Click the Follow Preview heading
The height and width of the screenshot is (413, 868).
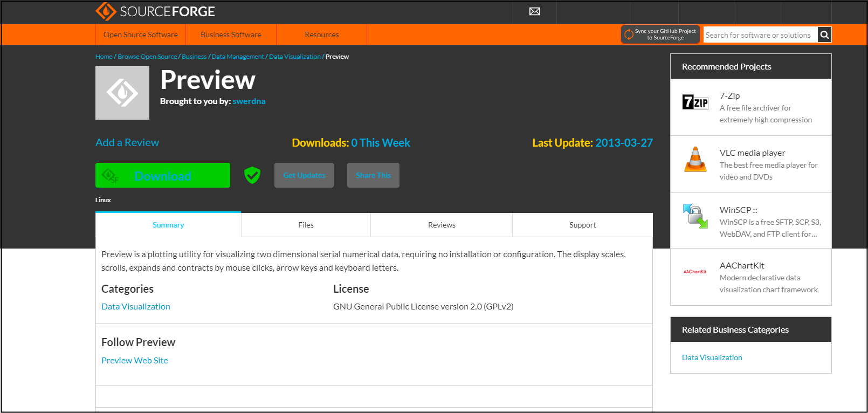coord(138,342)
